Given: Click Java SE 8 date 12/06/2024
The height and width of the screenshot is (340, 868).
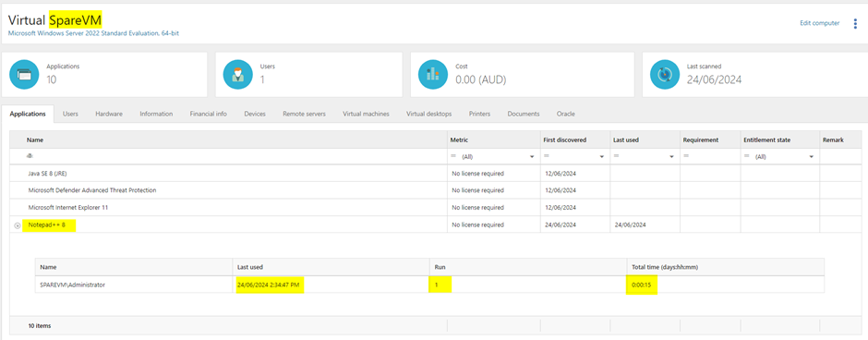Looking at the screenshot, I should coord(561,174).
